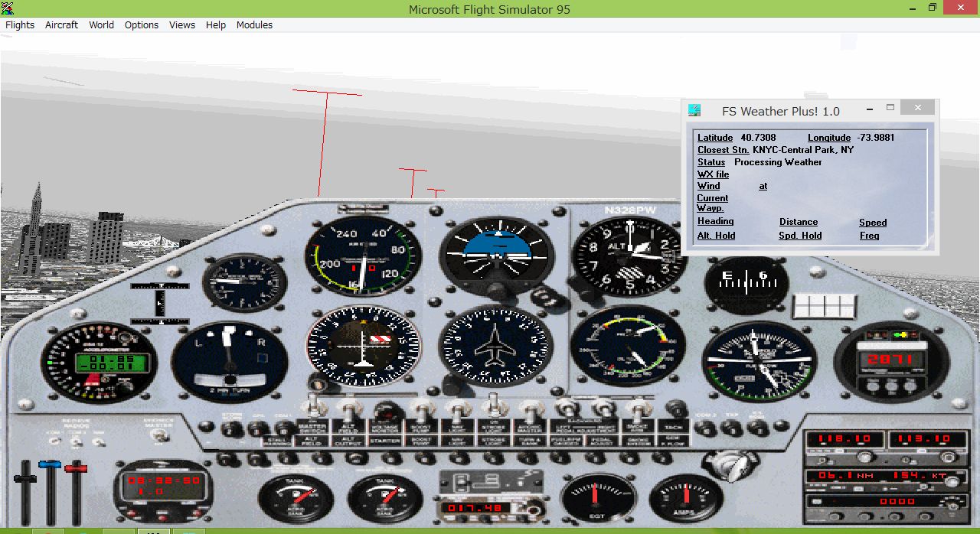Screen dimensions: 980x534
Task: Open the Options menu
Action: coord(142,24)
